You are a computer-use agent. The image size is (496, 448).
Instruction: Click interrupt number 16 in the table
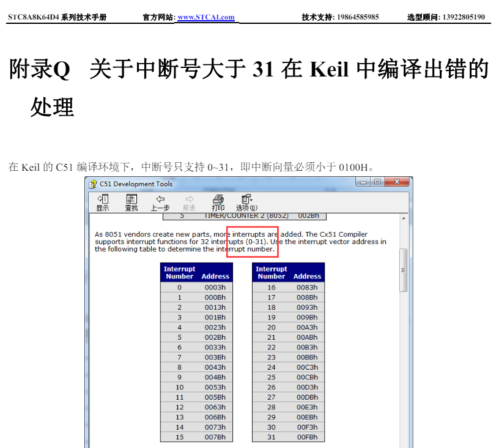tap(272, 288)
